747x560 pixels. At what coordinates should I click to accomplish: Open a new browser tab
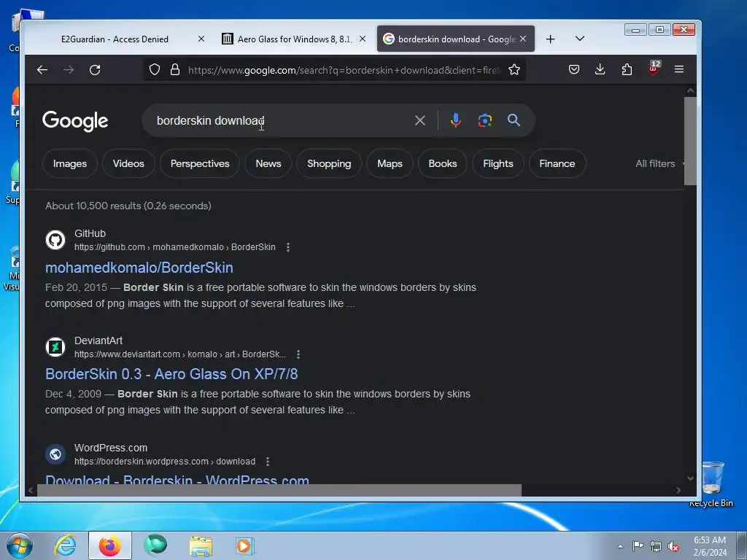coord(550,39)
